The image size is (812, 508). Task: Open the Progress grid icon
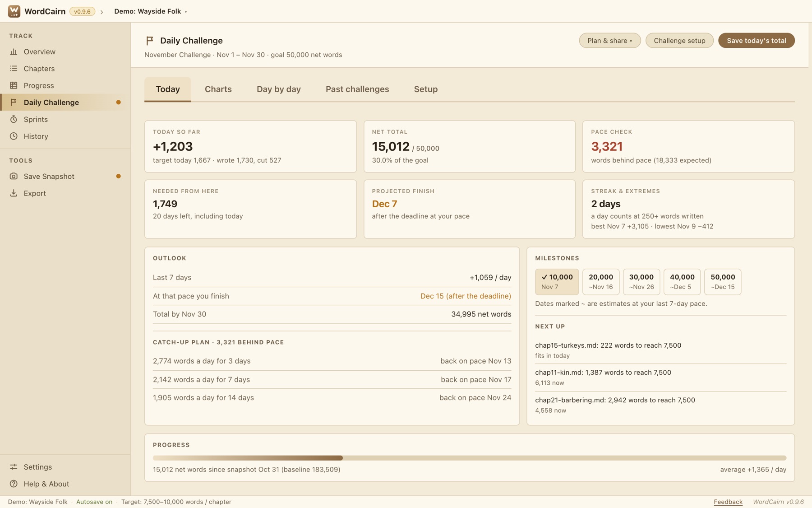[x=14, y=85]
